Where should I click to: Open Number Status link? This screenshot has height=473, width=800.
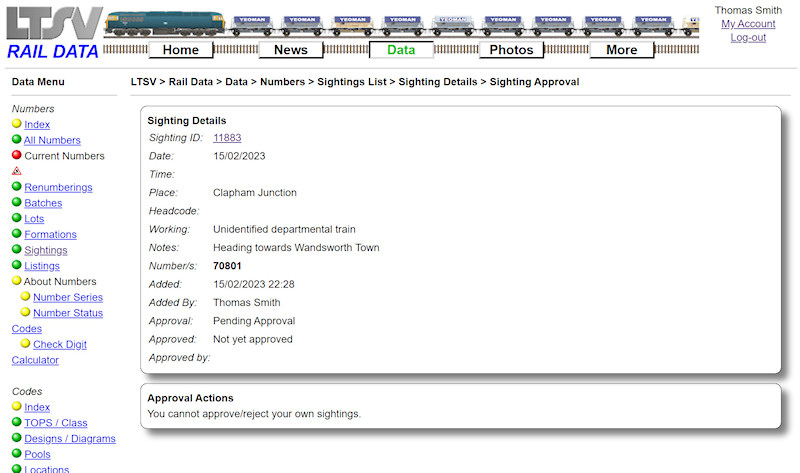[68, 313]
